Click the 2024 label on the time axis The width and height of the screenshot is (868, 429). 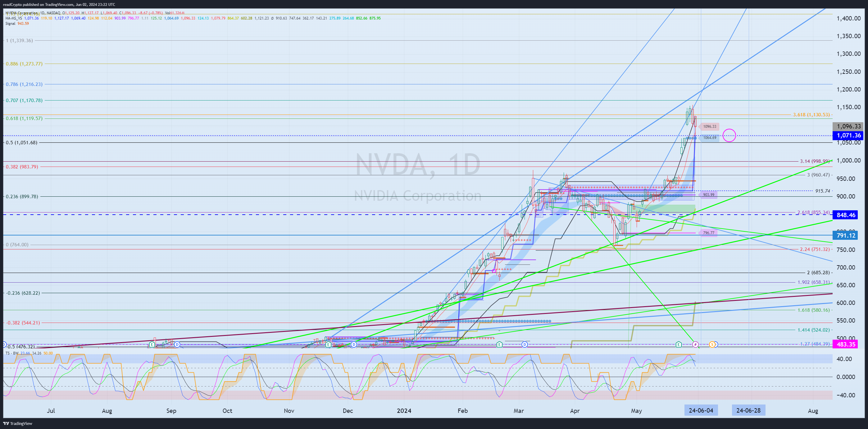click(404, 411)
